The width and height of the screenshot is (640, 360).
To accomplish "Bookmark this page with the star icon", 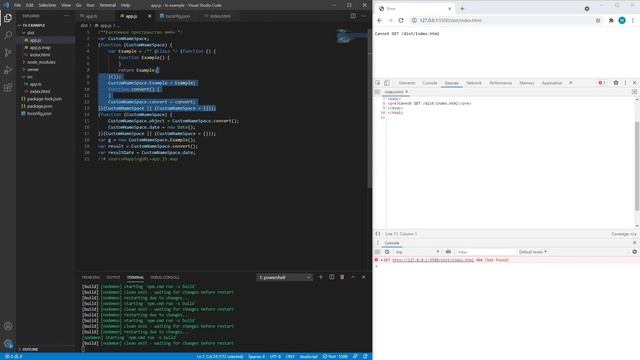I will 598,20.
